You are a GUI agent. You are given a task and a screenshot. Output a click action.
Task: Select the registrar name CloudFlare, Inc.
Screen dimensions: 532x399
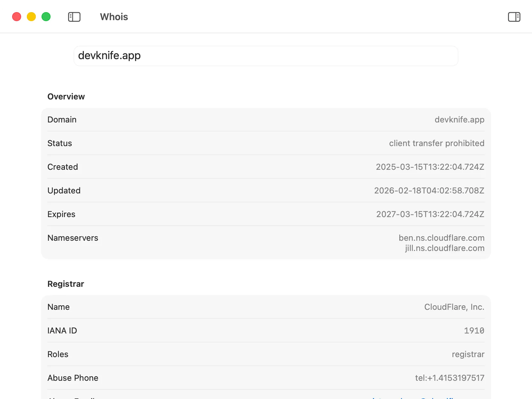click(x=454, y=307)
